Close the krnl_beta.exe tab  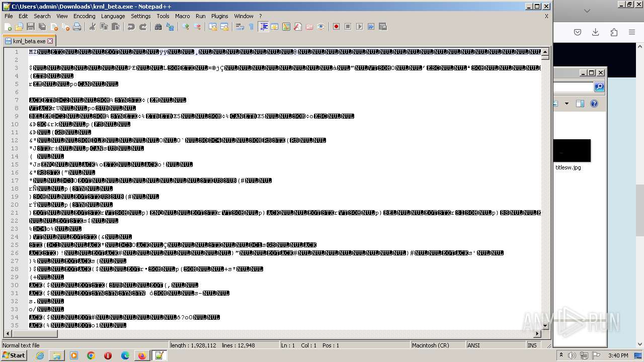pos(50,41)
